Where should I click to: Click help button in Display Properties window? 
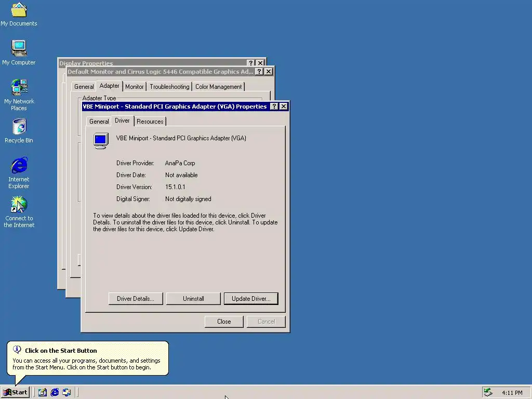pos(251,63)
